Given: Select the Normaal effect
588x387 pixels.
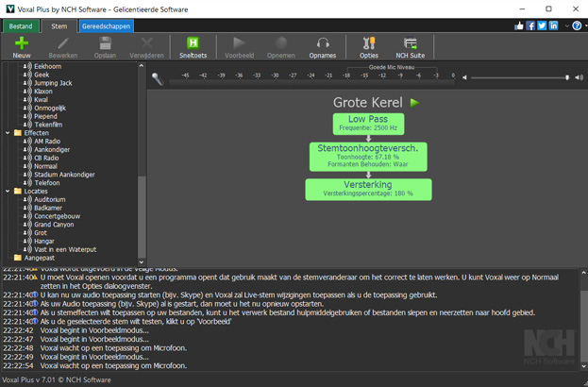Looking at the screenshot, I should 45,166.
